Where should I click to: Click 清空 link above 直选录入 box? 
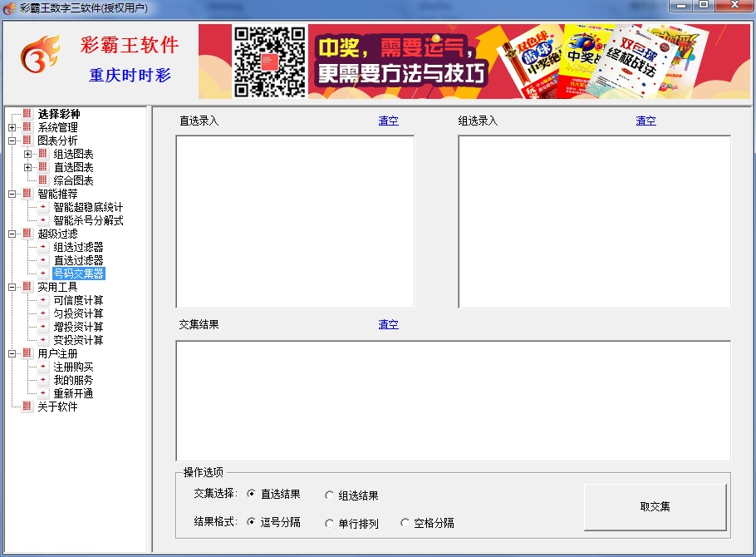coord(388,121)
